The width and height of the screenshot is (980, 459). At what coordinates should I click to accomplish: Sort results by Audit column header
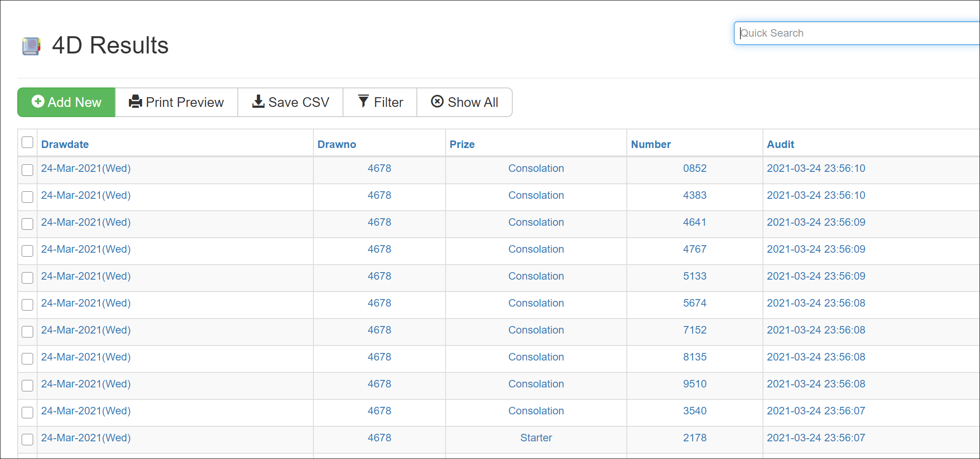click(x=780, y=144)
